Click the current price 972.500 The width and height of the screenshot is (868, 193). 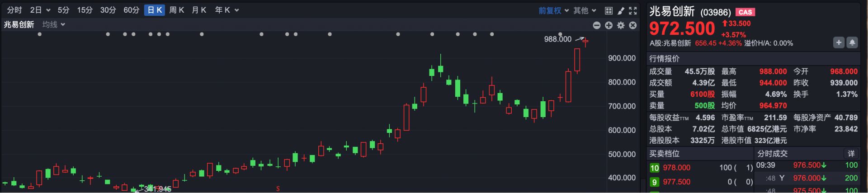pyautogui.click(x=682, y=28)
